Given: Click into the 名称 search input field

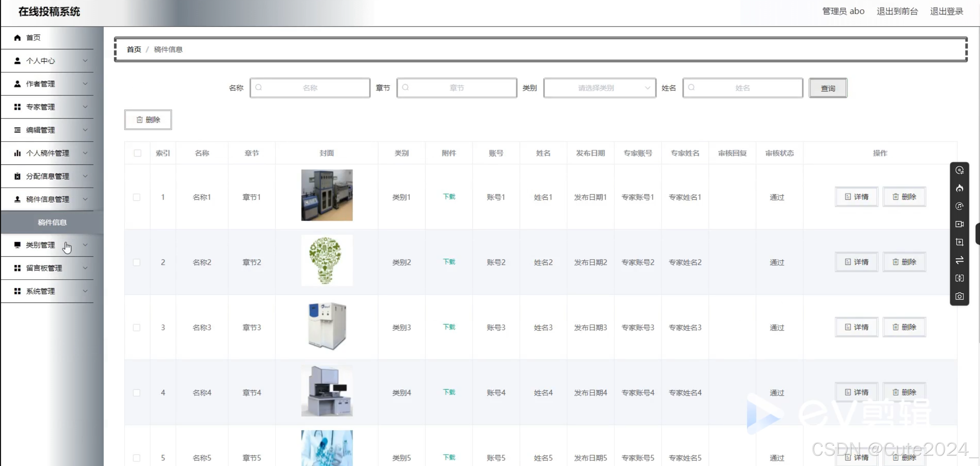Looking at the screenshot, I should (310, 88).
